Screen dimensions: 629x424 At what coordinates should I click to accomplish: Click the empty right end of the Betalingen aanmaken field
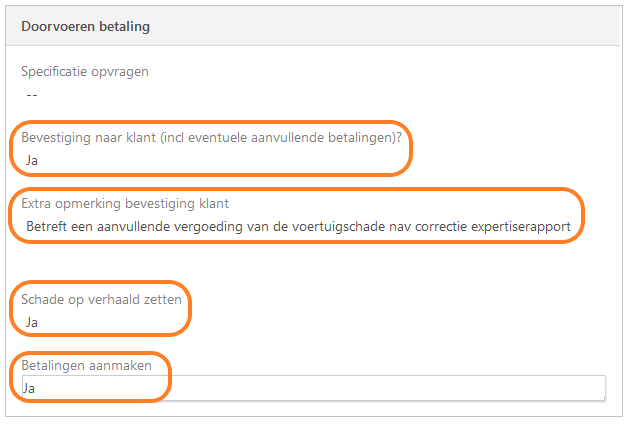click(500, 388)
